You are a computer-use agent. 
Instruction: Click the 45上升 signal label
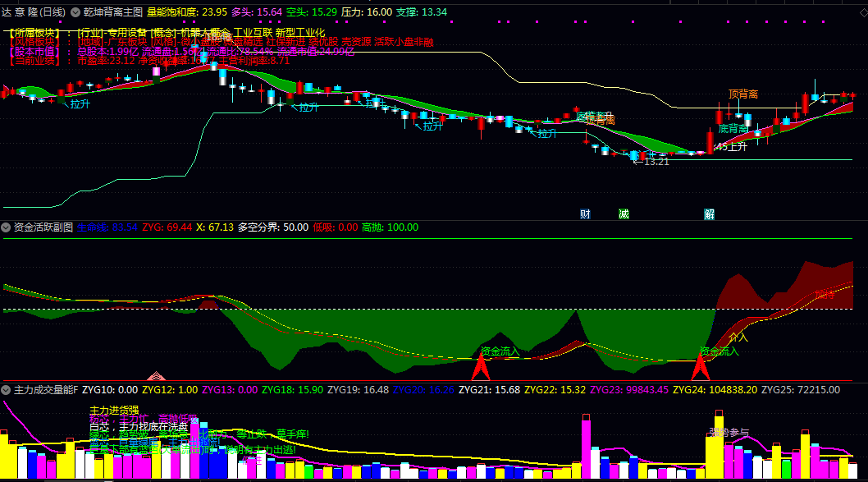point(731,147)
